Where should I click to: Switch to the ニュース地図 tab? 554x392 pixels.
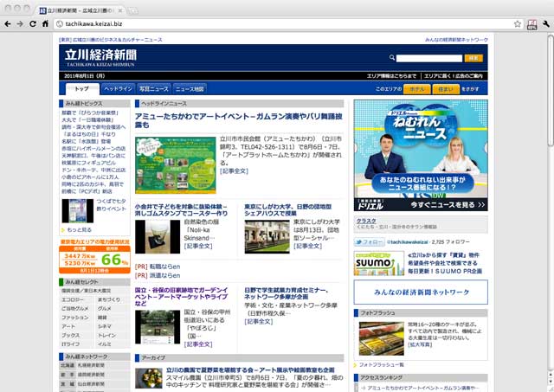[190, 88]
